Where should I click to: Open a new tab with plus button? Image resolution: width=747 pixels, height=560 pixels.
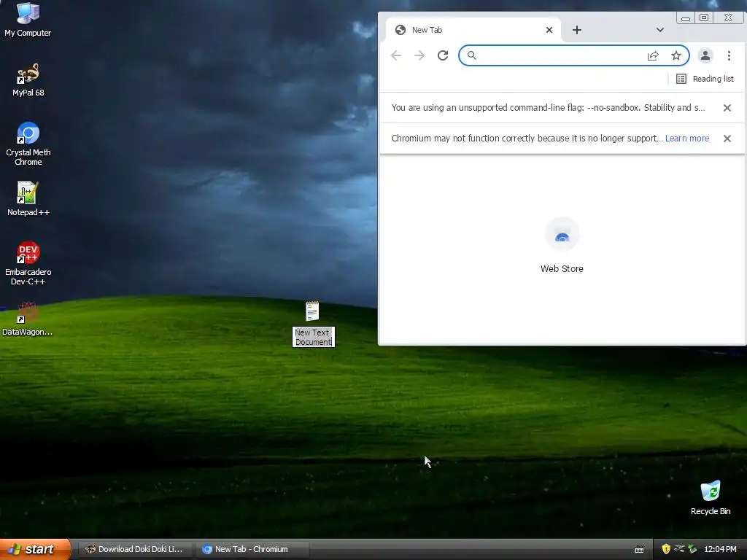coord(577,30)
